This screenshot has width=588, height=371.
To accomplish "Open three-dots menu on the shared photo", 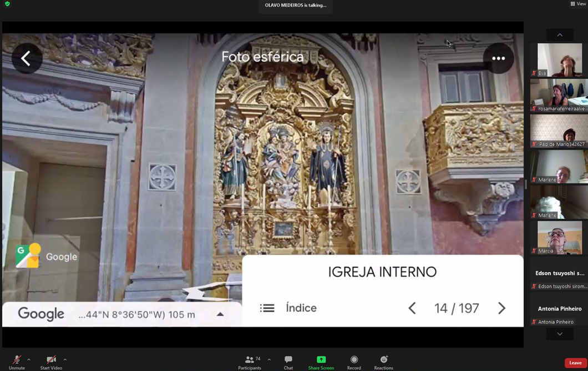I will [x=498, y=58].
